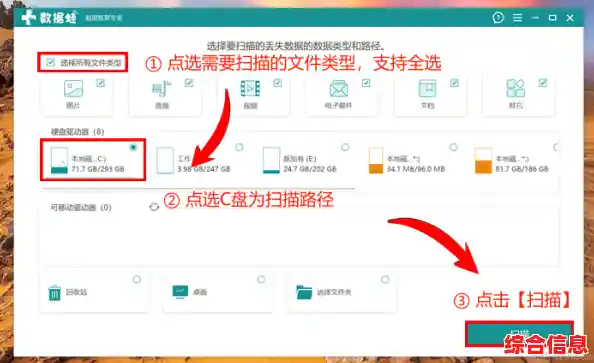The height and width of the screenshot is (363, 594).
Task: Uncheck the Pictures file type checkbox
Action: pos(100,83)
